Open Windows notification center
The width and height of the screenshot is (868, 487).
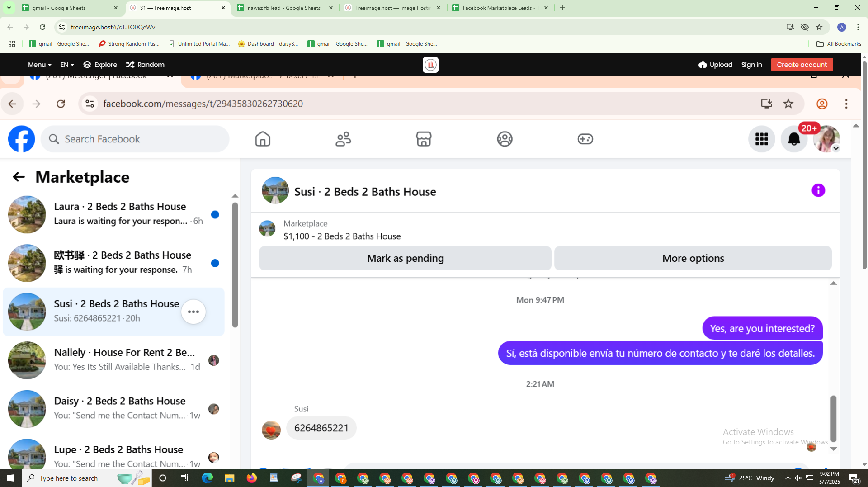coord(854,478)
